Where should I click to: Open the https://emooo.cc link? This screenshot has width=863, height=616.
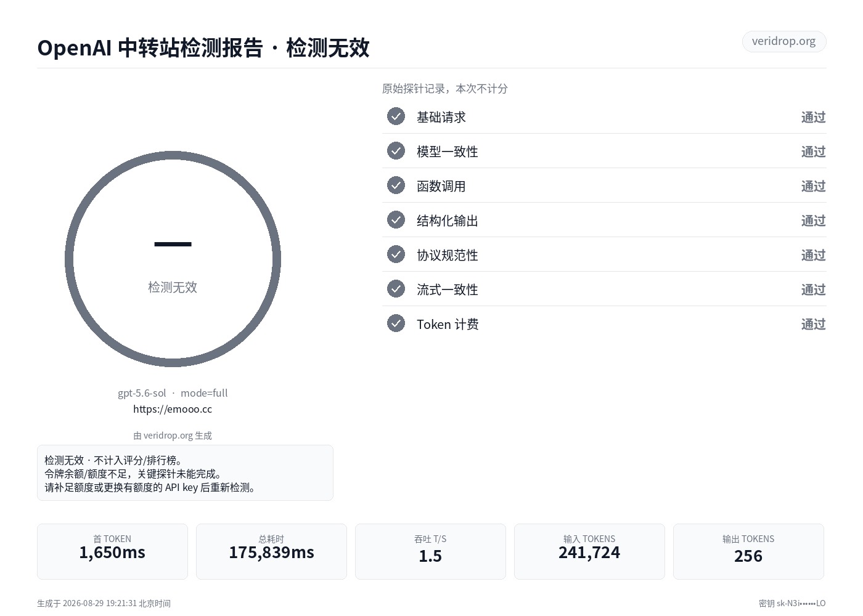pos(173,409)
